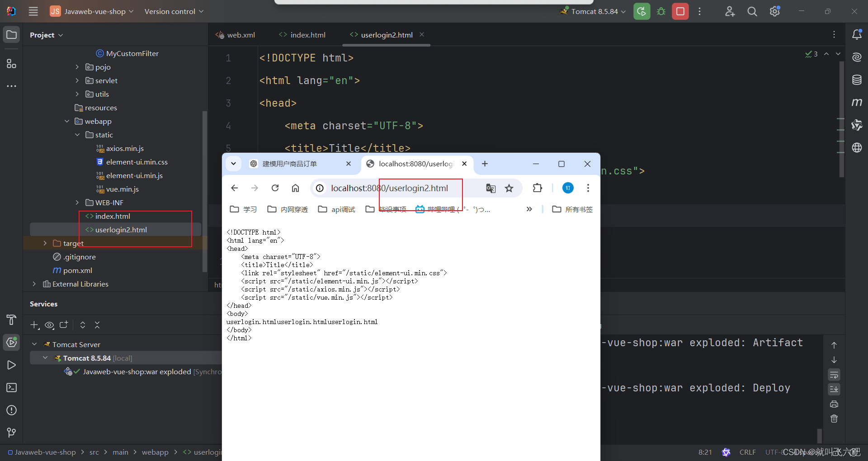
Task: Open Project tool window folder icon
Action: (x=11, y=35)
